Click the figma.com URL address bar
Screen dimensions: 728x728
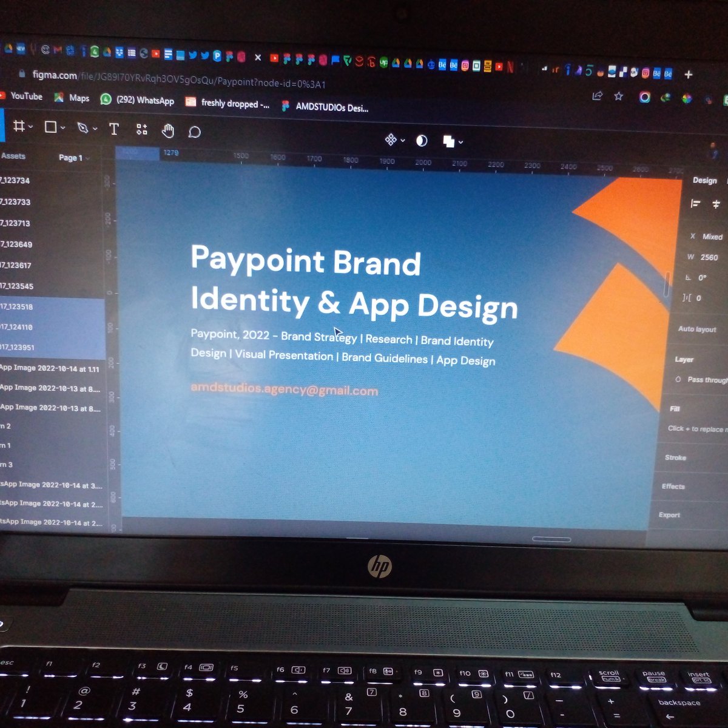point(180,79)
